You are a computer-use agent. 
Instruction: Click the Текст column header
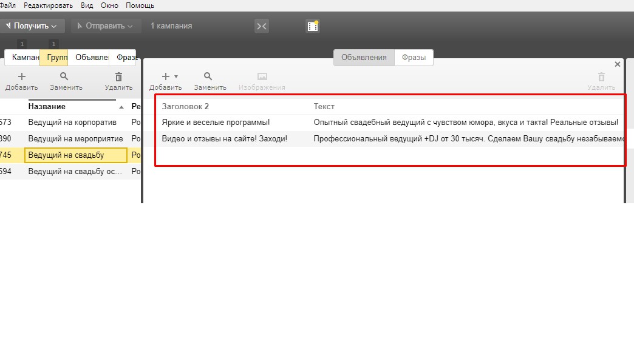point(324,107)
